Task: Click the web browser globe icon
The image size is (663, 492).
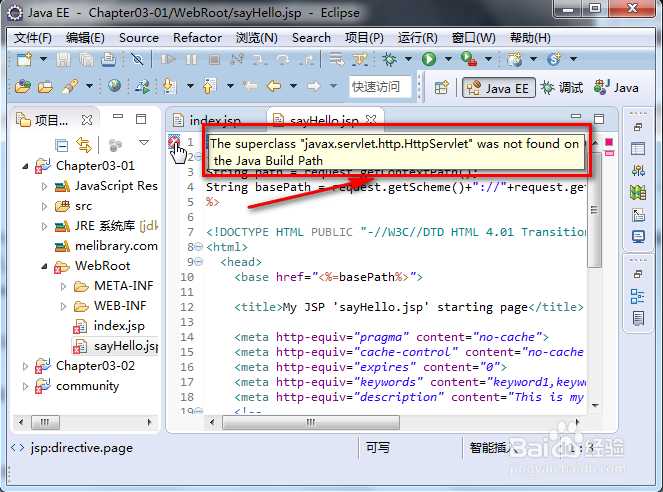Action: pyautogui.click(x=114, y=86)
